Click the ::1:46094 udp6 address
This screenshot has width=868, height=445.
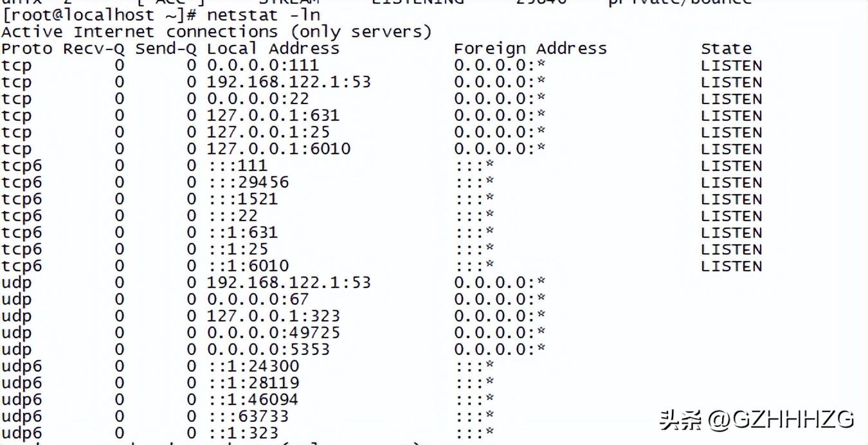pos(253,400)
